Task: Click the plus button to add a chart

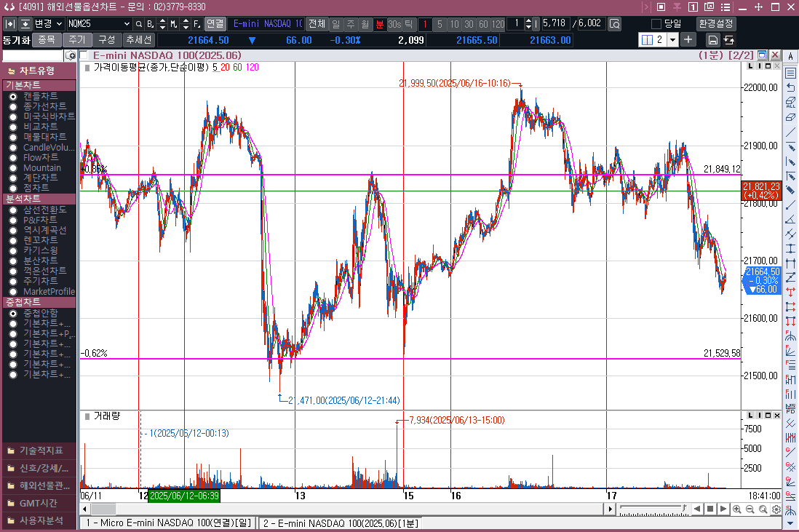Action: [688, 40]
